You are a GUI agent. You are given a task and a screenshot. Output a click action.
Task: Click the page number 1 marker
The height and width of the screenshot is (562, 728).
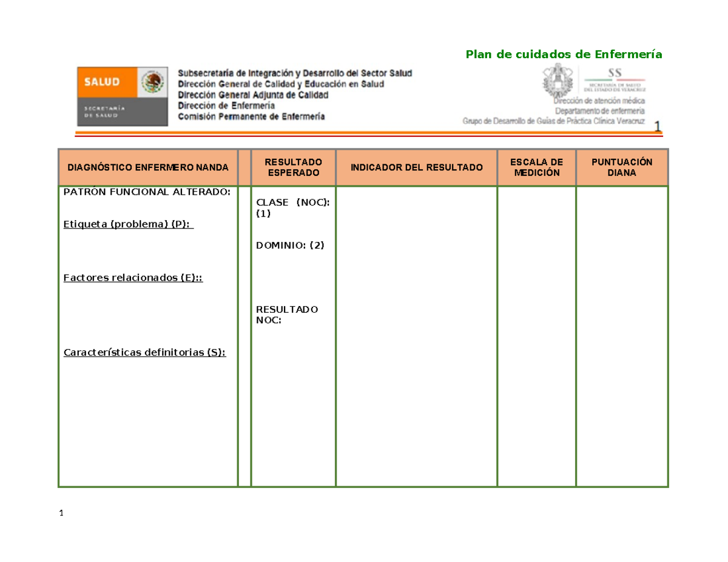pyautogui.click(x=61, y=512)
